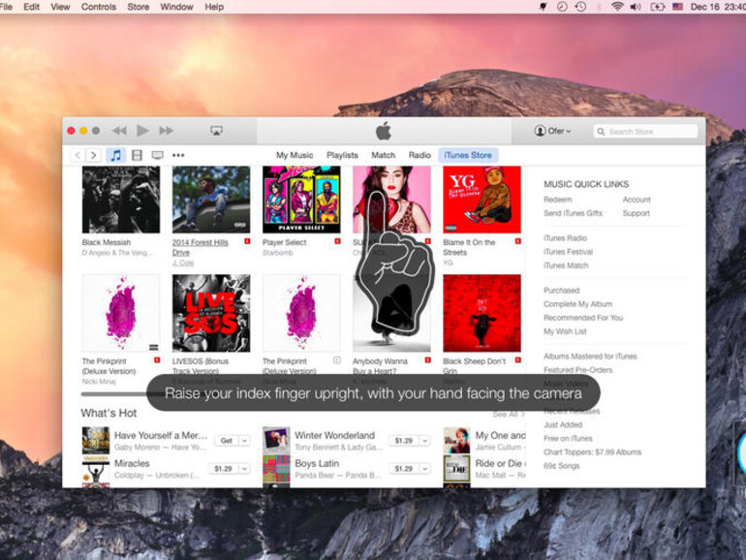This screenshot has height=560, width=746.
Task: Open the Help menu
Action: (214, 7)
